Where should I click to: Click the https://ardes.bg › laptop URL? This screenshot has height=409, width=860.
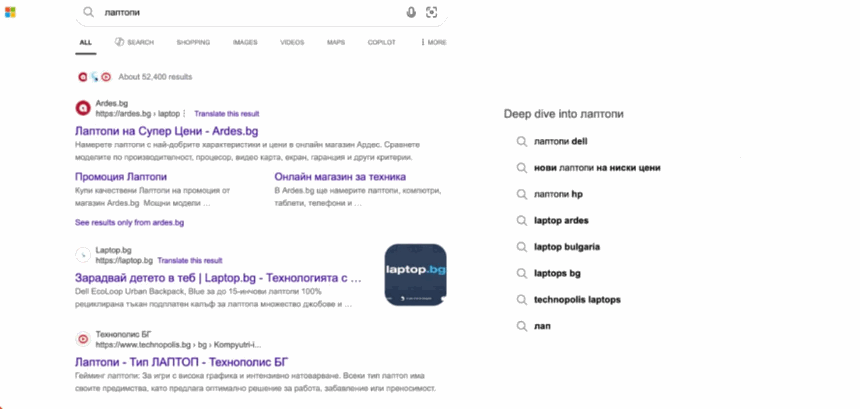click(138, 113)
